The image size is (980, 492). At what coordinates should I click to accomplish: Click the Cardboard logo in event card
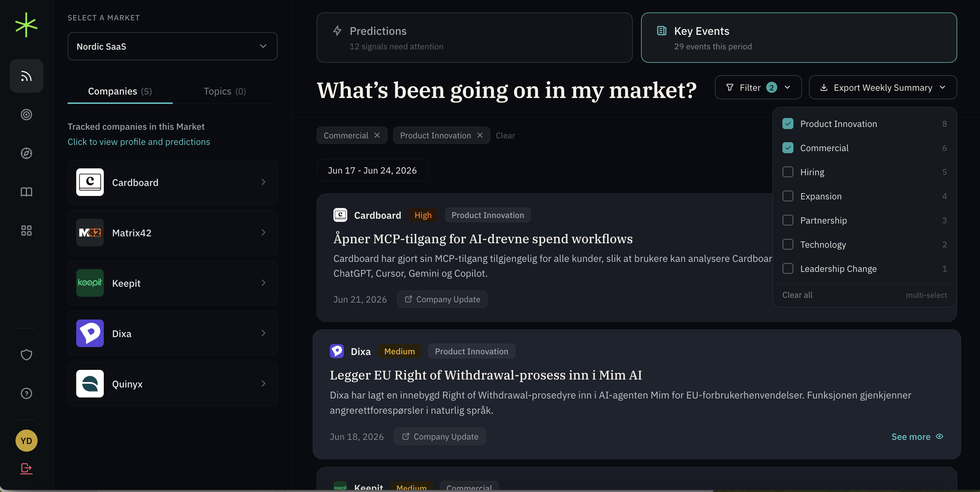click(x=340, y=215)
